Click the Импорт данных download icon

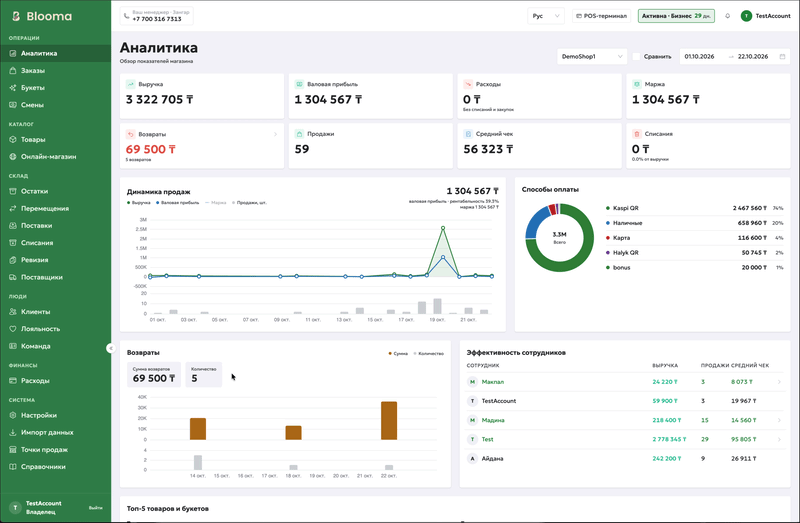[x=13, y=432]
